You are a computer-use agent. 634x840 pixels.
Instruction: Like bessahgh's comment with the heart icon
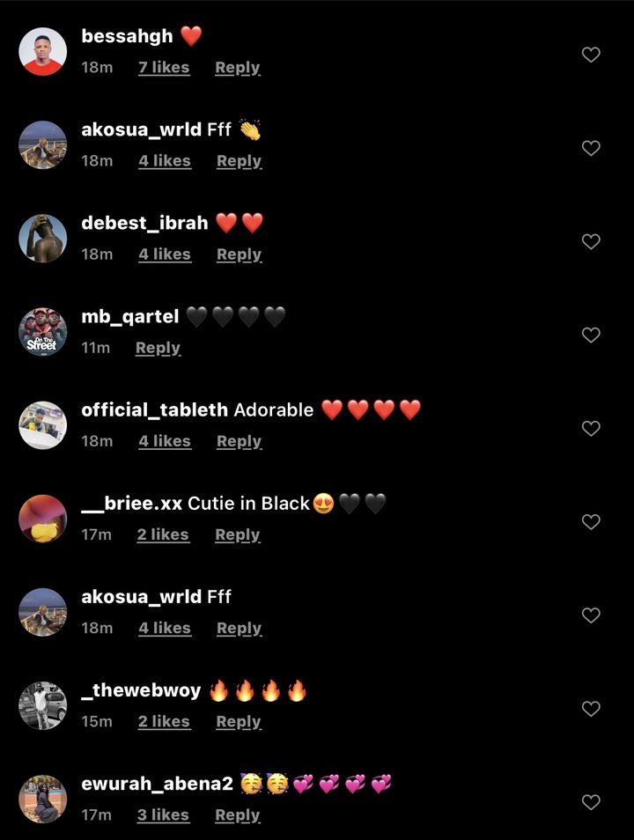pyautogui.click(x=591, y=54)
